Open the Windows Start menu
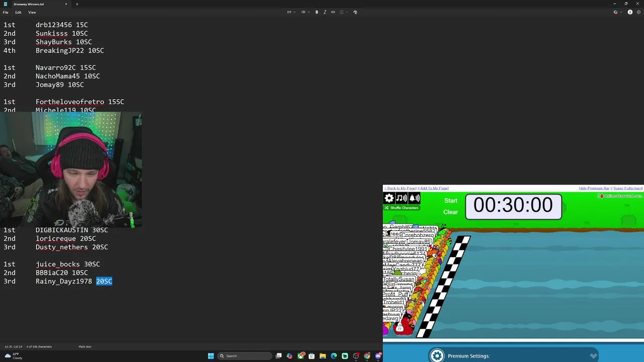The image size is (644, 362). click(x=211, y=356)
